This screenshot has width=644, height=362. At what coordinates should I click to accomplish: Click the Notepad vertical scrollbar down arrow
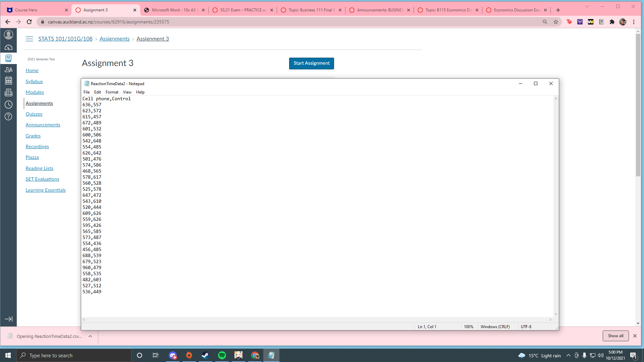coord(556,314)
